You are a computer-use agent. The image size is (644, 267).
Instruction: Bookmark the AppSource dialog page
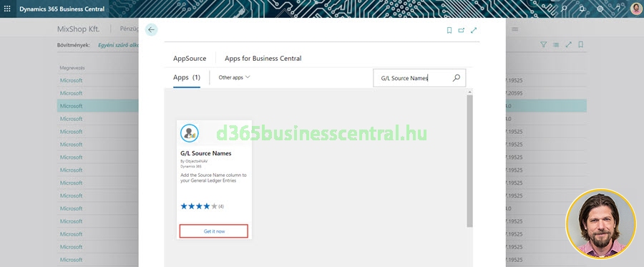(449, 30)
